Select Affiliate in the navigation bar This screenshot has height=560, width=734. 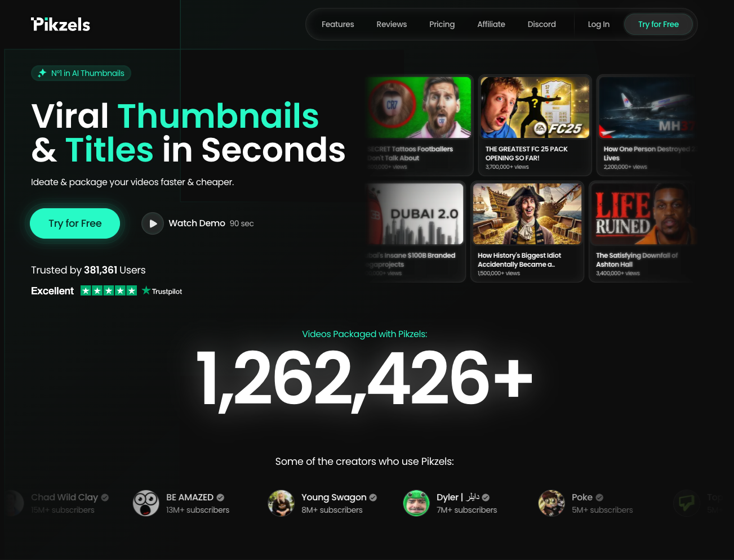point(491,24)
